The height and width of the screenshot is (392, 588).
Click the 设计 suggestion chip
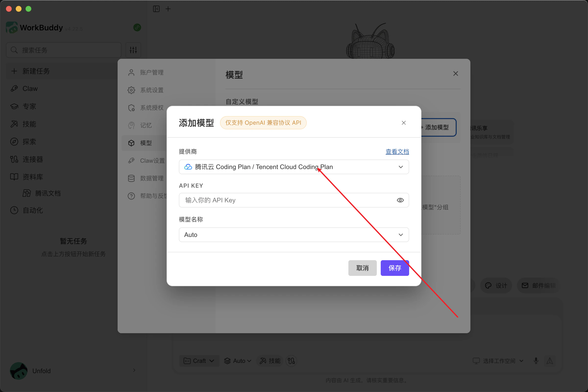pos(496,285)
